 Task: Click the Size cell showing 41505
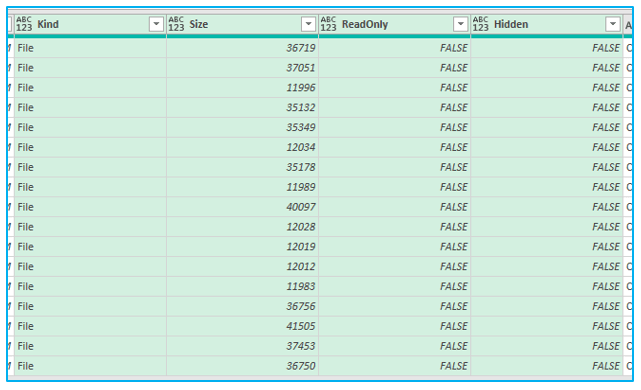pyautogui.click(x=242, y=326)
